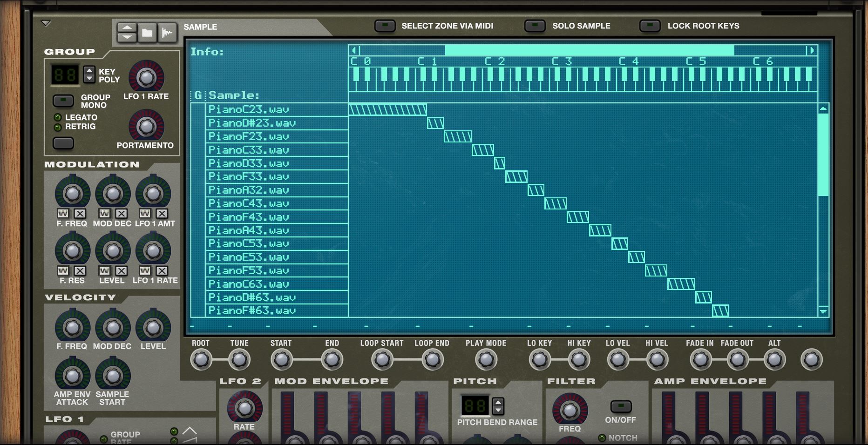Click keyboard range scroll right arrow
The height and width of the screenshot is (445, 868).
pos(812,50)
